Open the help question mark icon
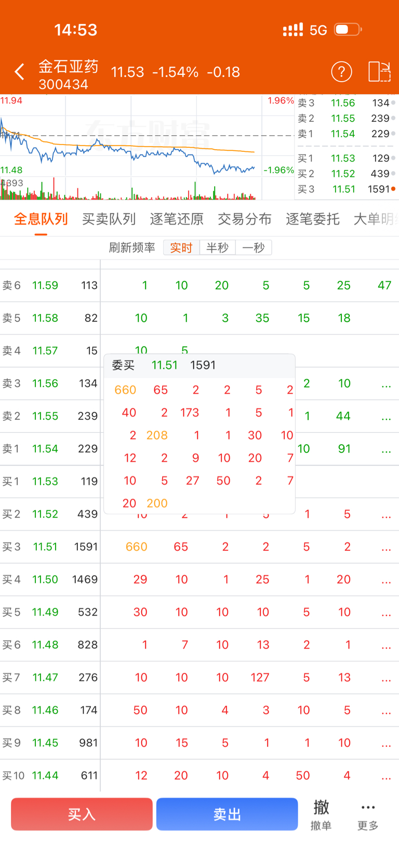 pos(341,72)
